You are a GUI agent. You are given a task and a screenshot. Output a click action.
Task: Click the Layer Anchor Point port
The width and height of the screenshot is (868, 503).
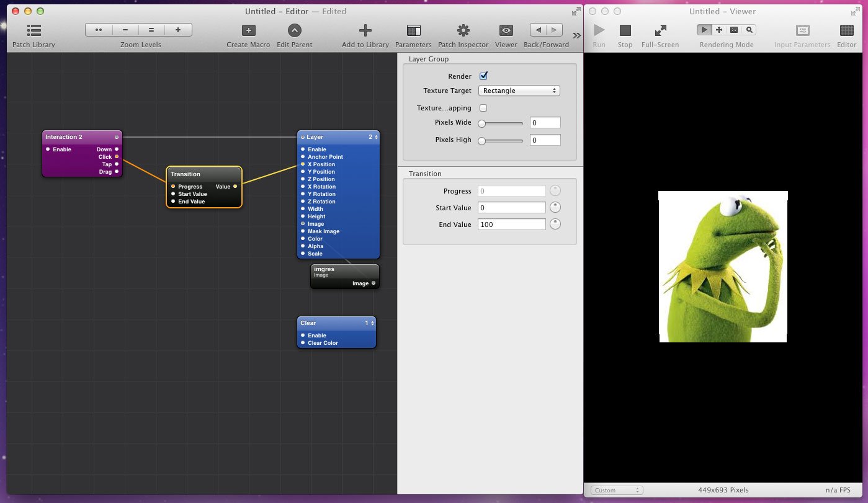[x=303, y=157]
